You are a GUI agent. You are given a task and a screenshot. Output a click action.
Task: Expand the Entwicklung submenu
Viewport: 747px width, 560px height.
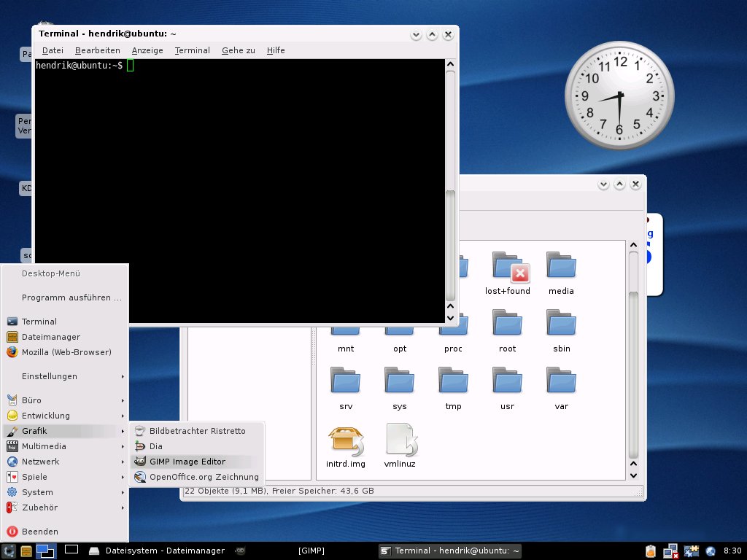[65, 416]
